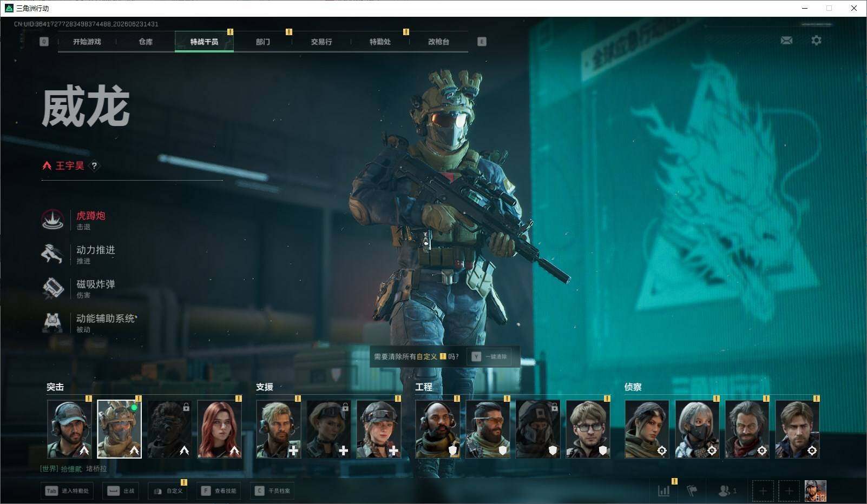The image size is (867, 504).
Task: Switch to the 仓库 tab
Action: [x=146, y=42]
